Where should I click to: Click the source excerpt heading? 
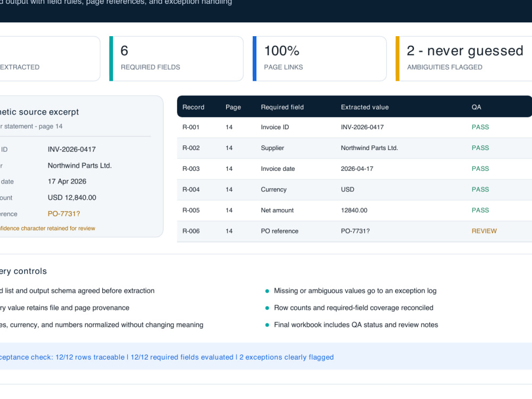pos(39,112)
